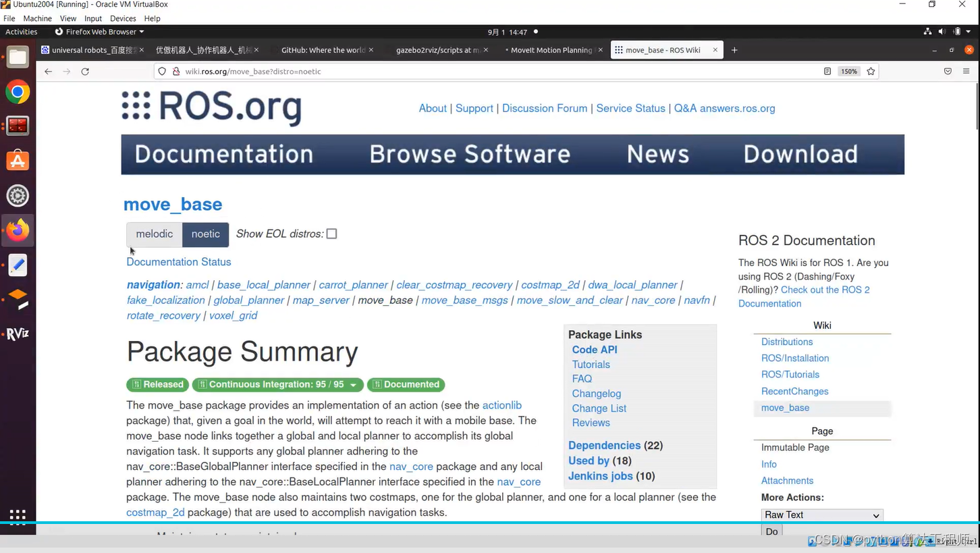Open the News nav section

click(658, 154)
